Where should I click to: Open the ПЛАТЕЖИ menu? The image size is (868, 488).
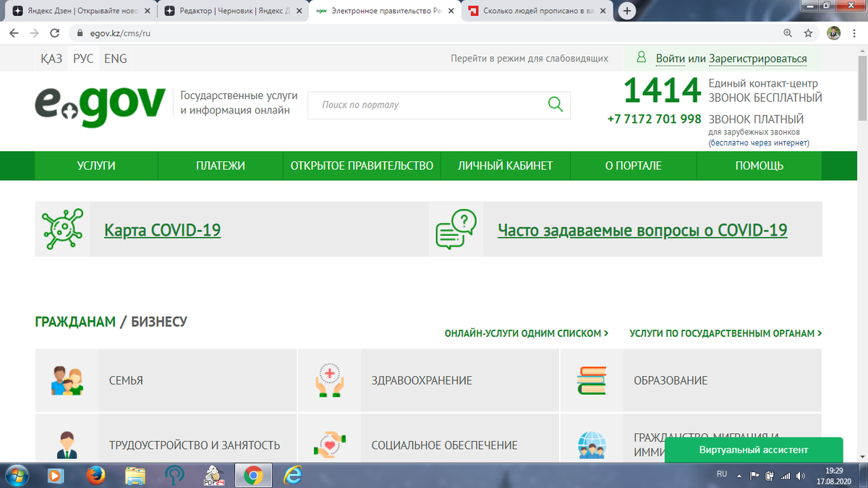tap(221, 166)
